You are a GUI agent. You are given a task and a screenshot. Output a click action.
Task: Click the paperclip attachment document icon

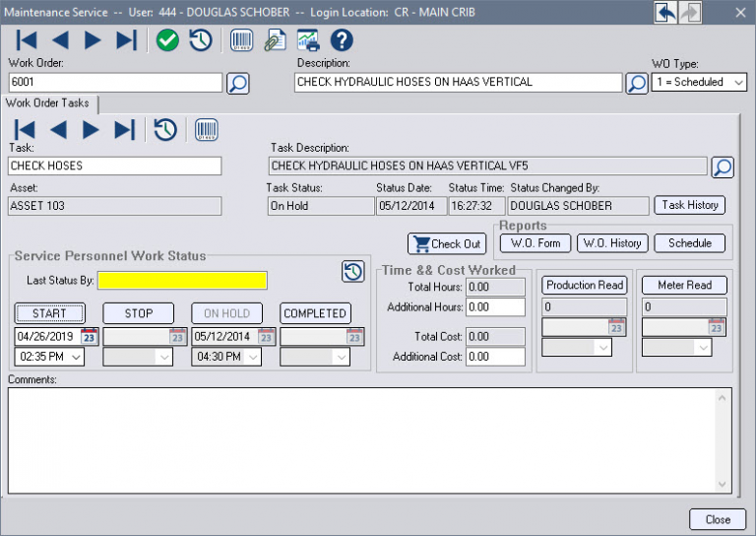[x=275, y=40]
